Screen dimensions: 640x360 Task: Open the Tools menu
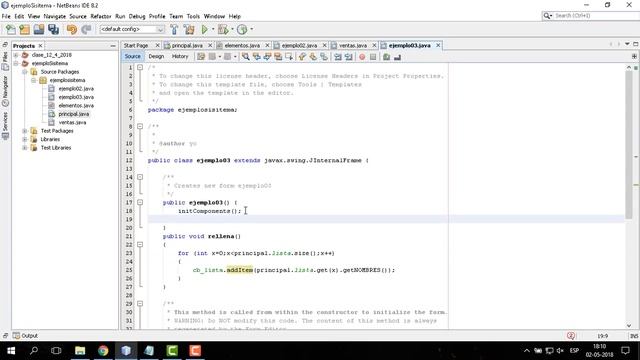pos(193,16)
